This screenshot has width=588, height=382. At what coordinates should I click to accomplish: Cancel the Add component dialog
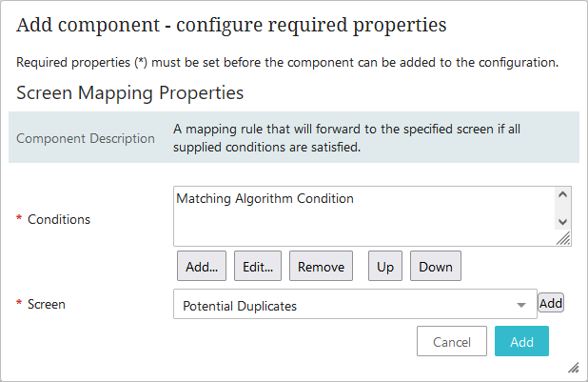452,342
